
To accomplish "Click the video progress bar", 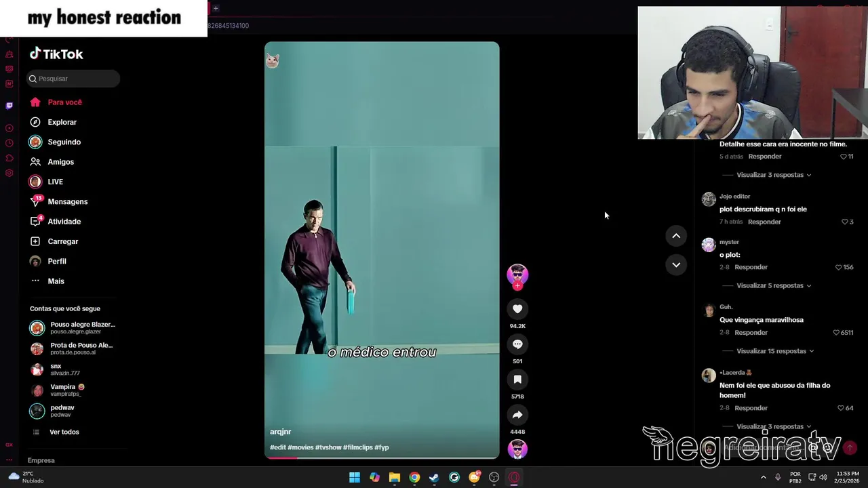I will 382,457.
